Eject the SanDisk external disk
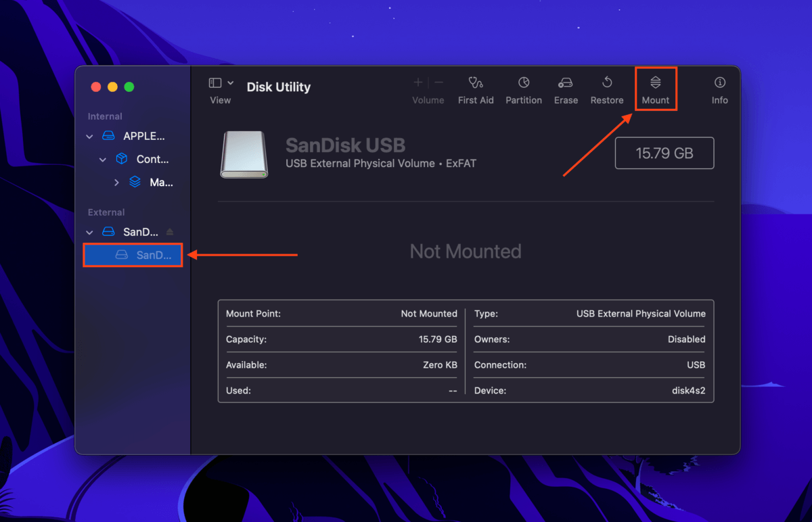Screen dimensions: 812x522 click(x=170, y=232)
